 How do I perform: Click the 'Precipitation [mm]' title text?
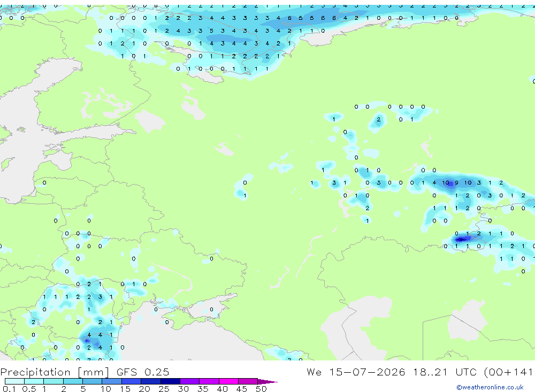(x=55, y=372)
